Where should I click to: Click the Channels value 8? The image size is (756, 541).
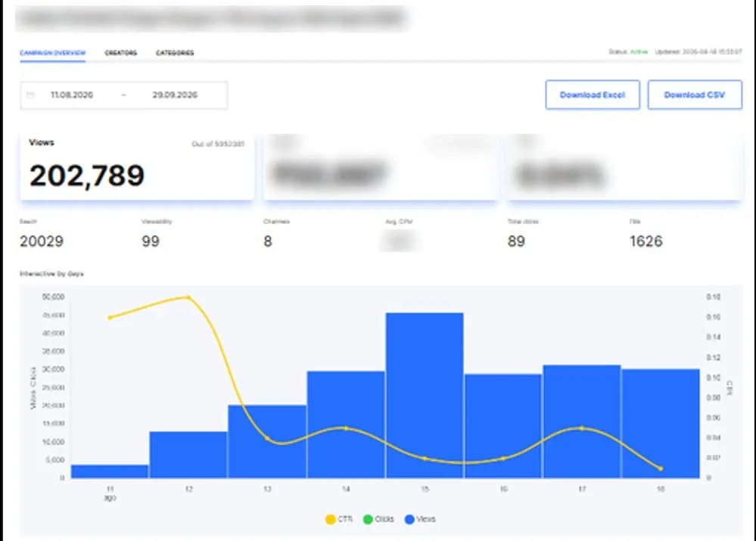click(x=268, y=241)
